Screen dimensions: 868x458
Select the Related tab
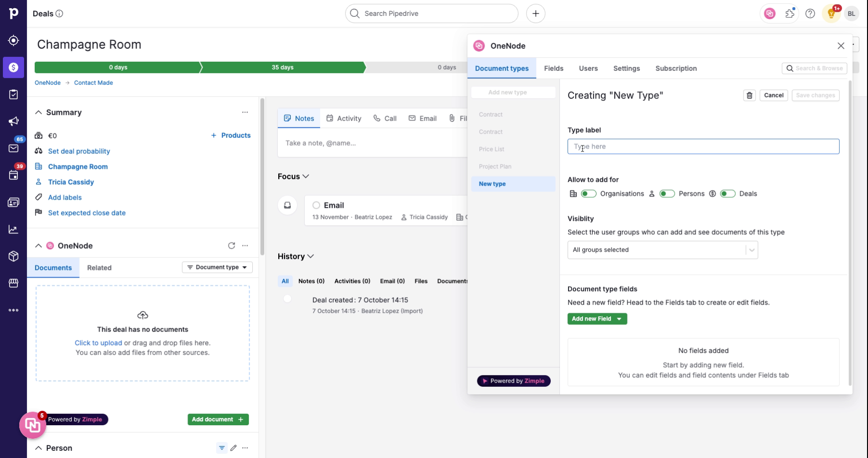point(99,268)
